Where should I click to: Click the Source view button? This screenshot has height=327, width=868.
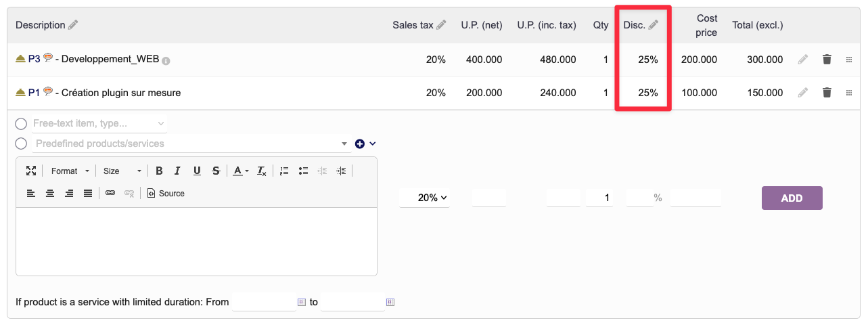(166, 194)
